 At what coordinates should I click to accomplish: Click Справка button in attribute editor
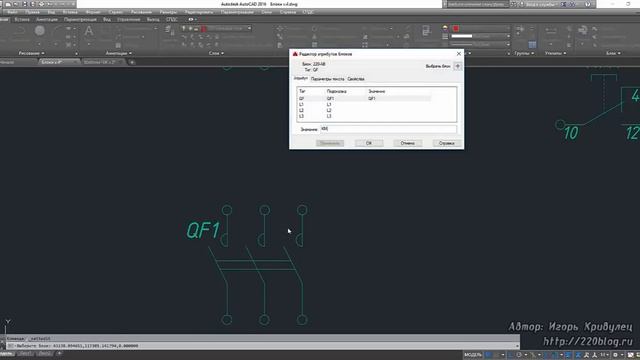pos(447,143)
